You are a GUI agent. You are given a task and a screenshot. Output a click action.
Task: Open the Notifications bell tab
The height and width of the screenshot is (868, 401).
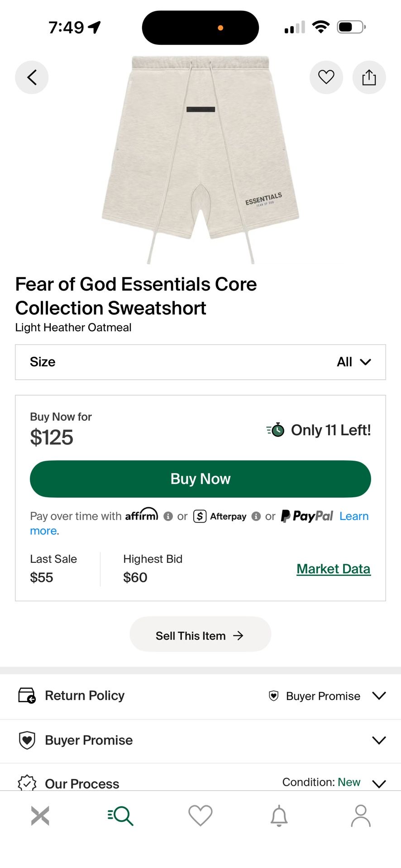281,816
